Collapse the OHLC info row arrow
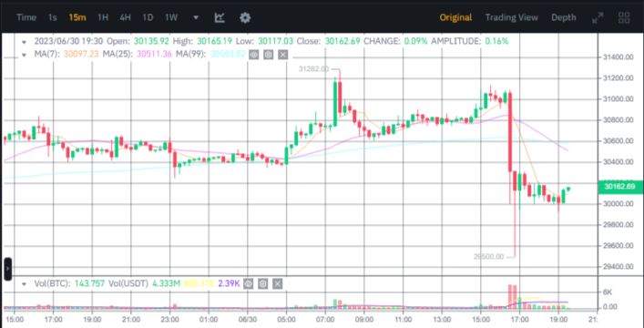The image size is (644, 328). (x=25, y=42)
